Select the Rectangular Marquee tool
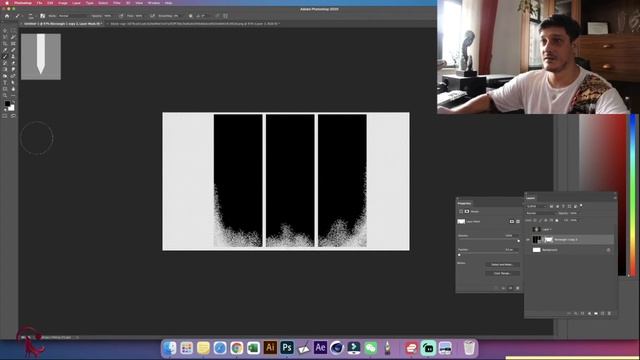 pyautogui.click(x=13, y=30)
